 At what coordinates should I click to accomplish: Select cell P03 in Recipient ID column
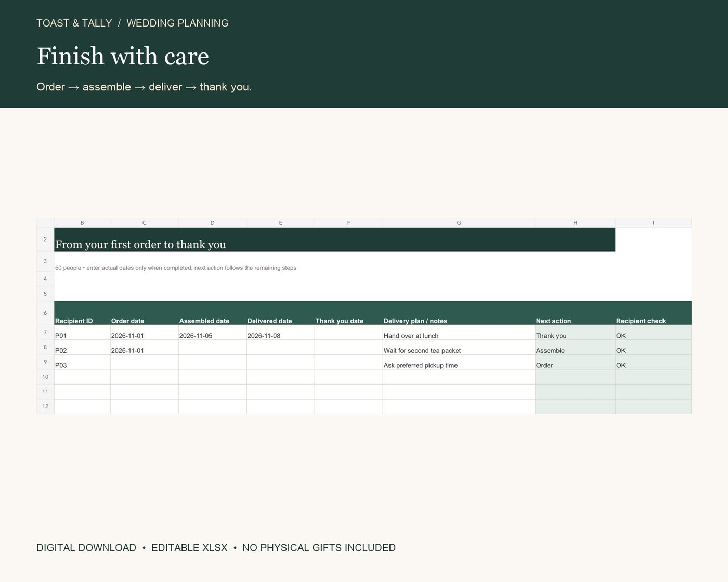click(x=82, y=362)
